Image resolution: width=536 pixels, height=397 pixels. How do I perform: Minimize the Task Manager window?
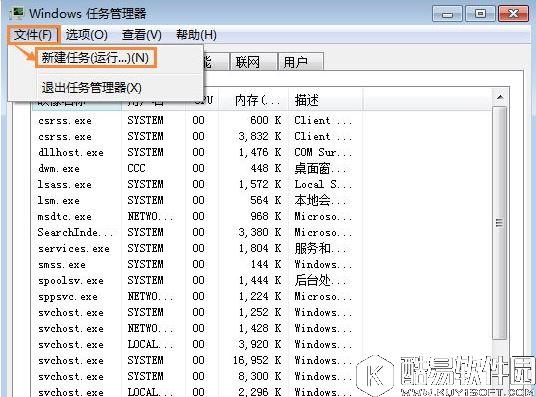pyautogui.click(x=447, y=14)
